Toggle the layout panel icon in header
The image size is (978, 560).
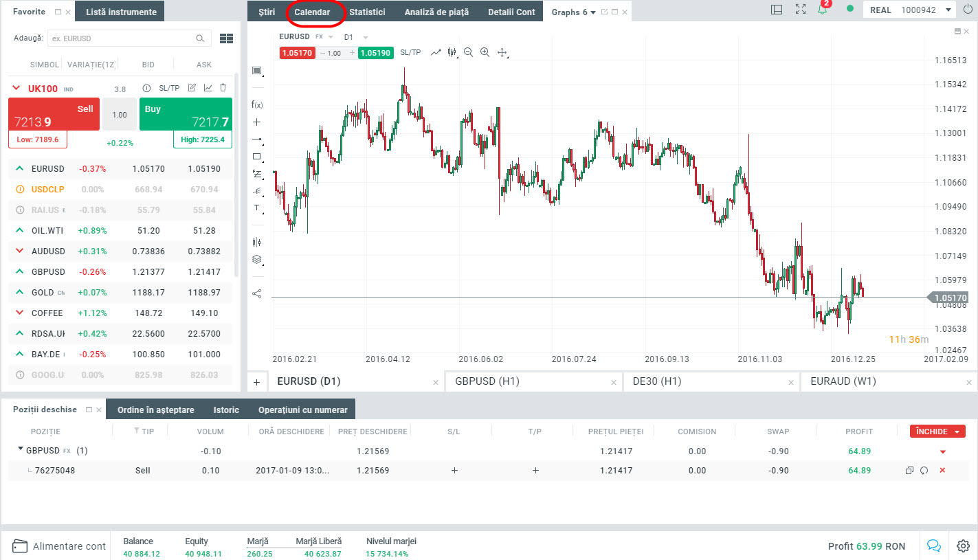coord(777,10)
